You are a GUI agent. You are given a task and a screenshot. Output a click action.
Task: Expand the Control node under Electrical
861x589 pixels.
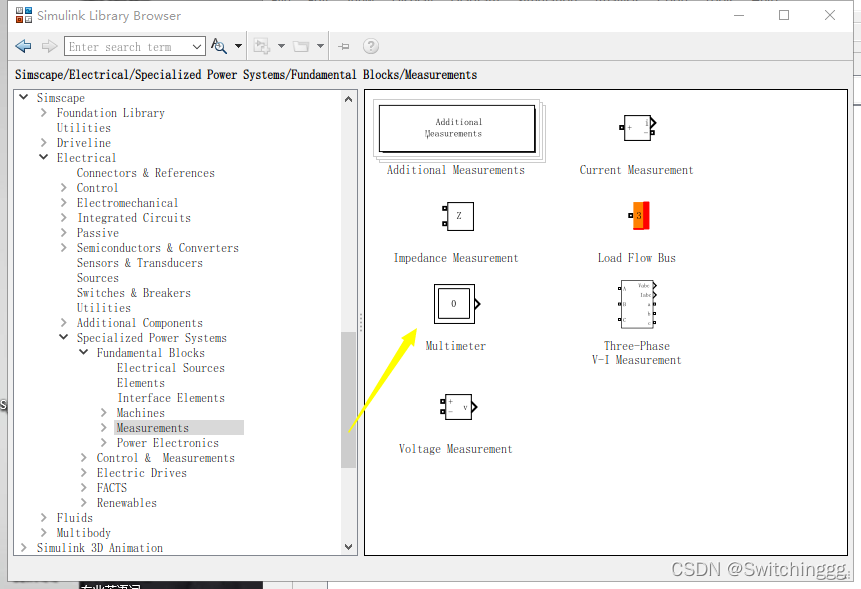(64, 188)
